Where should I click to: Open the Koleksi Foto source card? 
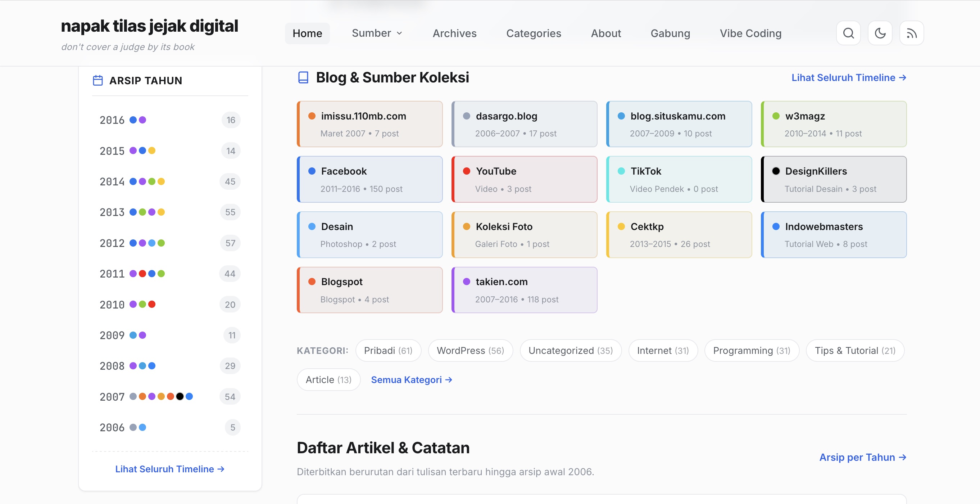tap(525, 235)
